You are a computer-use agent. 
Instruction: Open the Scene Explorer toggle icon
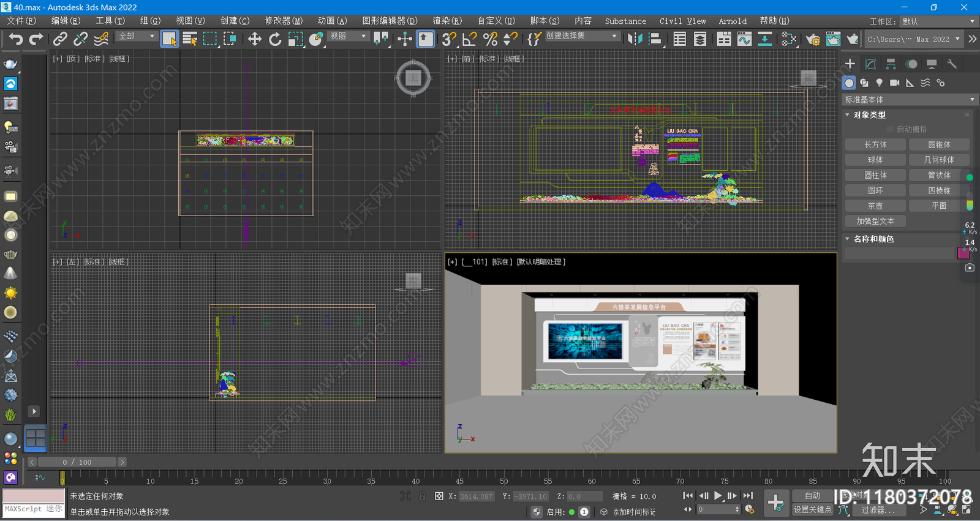click(x=679, y=39)
